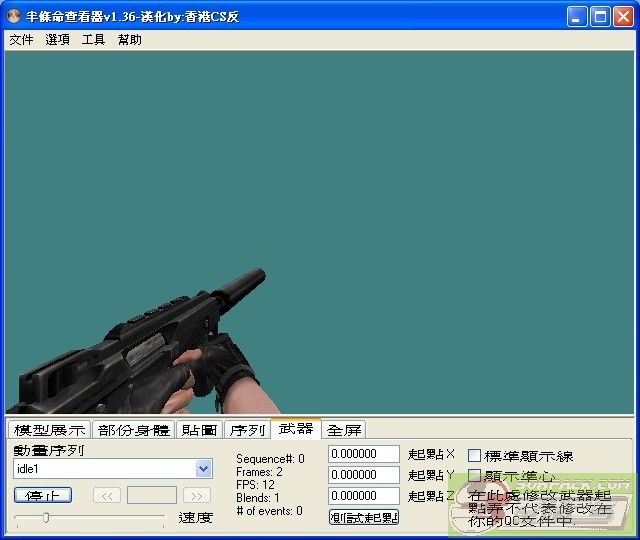Maximize the model viewer window
Viewport: 640px width, 540px height.
pyautogui.click(x=600, y=17)
